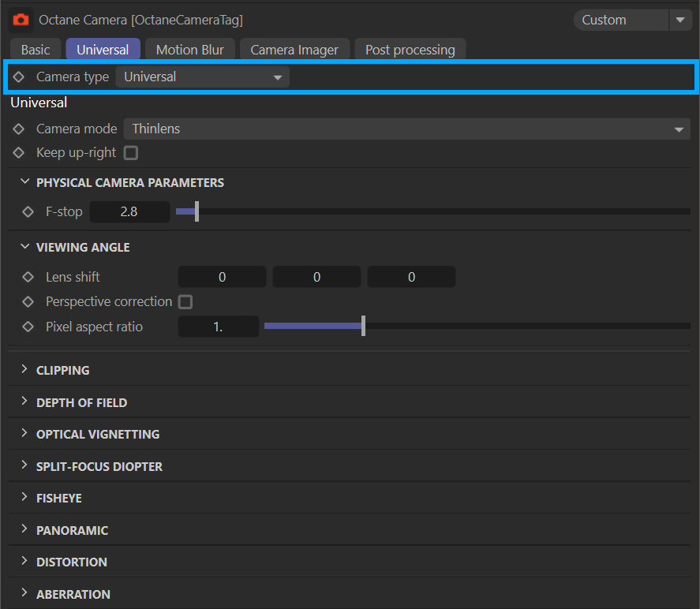
Task: Click the F-stop slider handle
Action: point(197,211)
